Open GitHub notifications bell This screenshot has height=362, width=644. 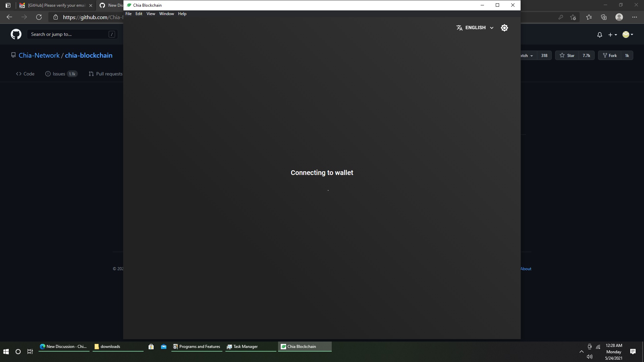(x=600, y=35)
